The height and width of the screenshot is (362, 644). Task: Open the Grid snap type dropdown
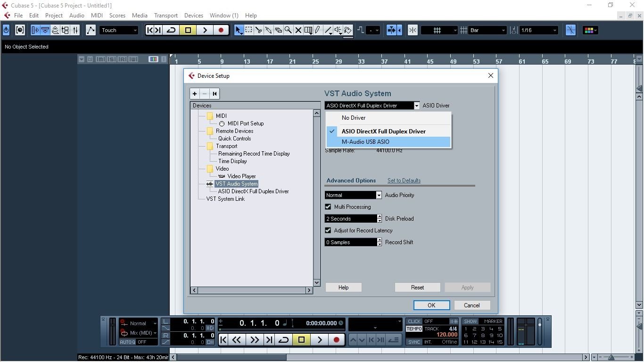[x=439, y=30]
